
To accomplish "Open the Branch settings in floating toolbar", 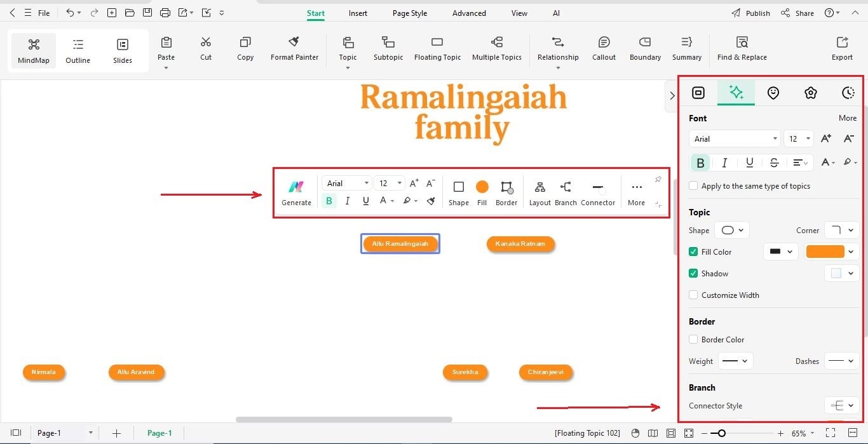I will tap(565, 191).
